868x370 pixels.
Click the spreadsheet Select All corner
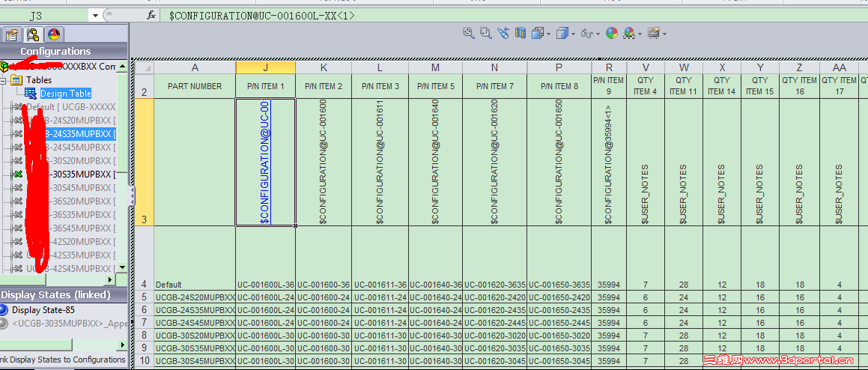(145, 67)
